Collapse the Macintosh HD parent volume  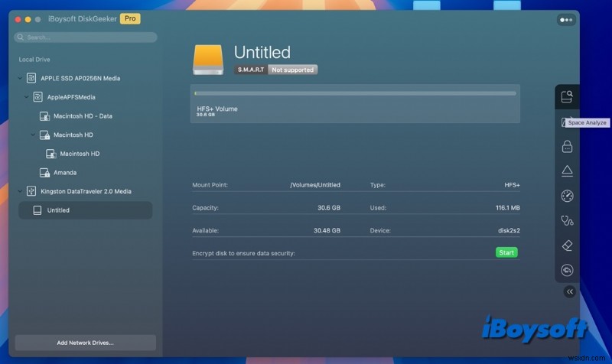(33, 135)
